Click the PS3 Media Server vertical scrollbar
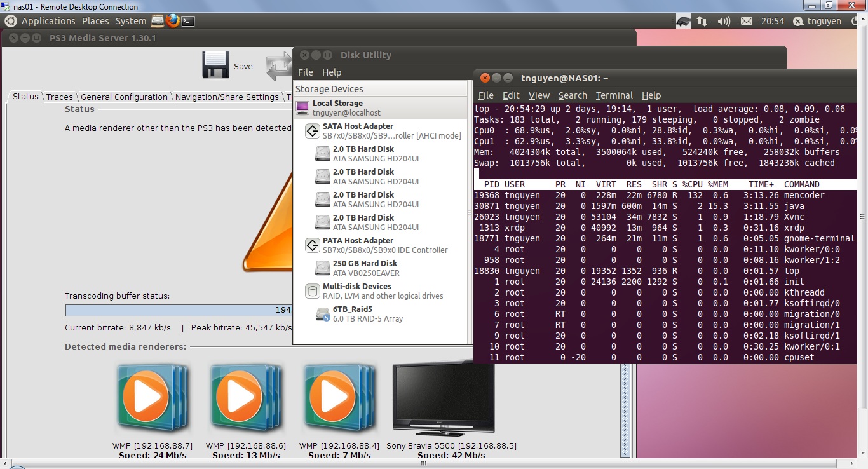Screen dimensions: 868x469 [x=625, y=410]
